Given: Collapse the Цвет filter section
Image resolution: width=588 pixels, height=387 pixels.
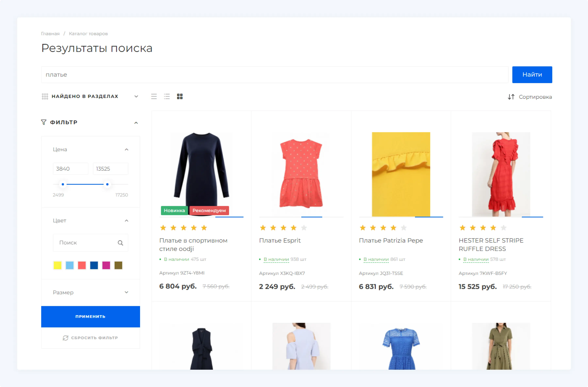Looking at the screenshot, I should coord(126,221).
